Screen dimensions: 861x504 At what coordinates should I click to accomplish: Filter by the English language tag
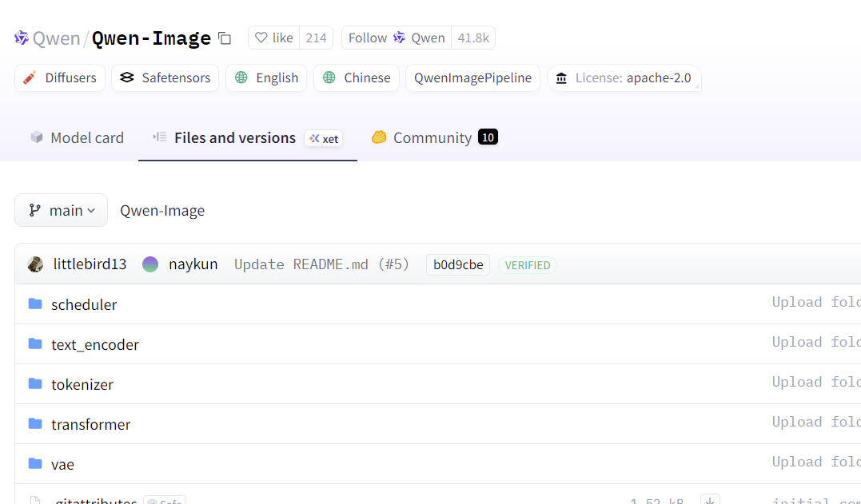[266, 77]
